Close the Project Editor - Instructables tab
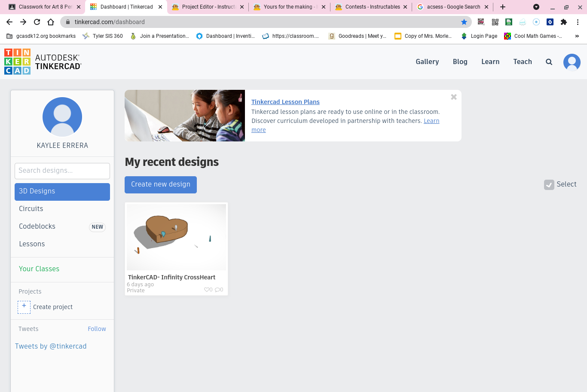The width and height of the screenshot is (587, 392). tap(242, 7)
